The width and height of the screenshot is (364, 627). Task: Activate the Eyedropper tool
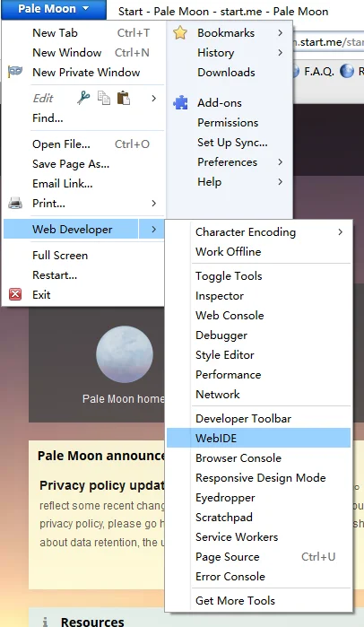pos(258,498)
